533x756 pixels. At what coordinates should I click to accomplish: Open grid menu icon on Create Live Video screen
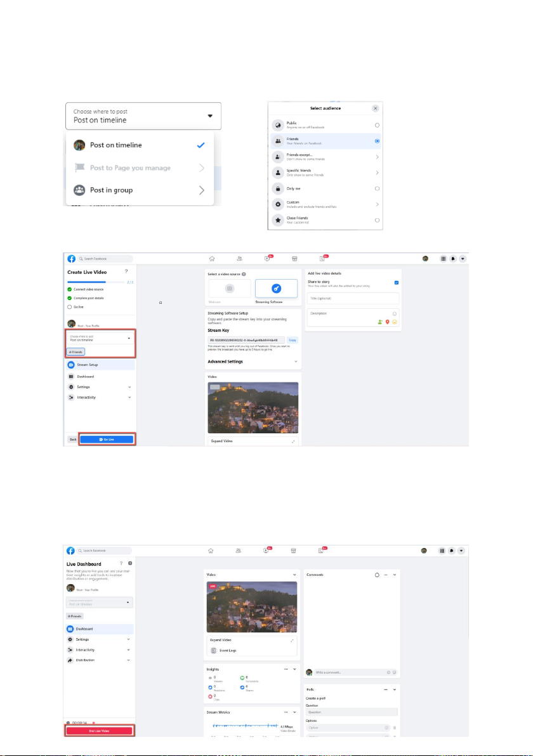[444, 259]
